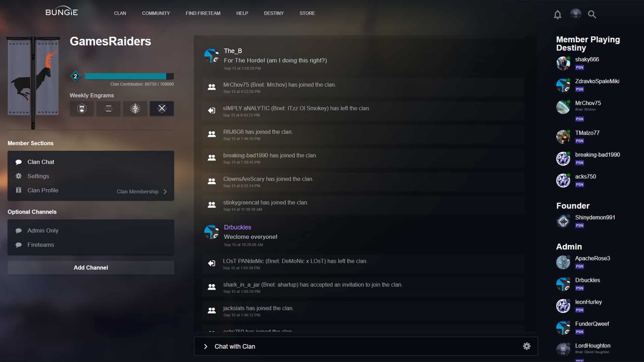Open Drbuckles' name link in chat
Viewport: 644px width, 362px height.
tap(237, 227)
